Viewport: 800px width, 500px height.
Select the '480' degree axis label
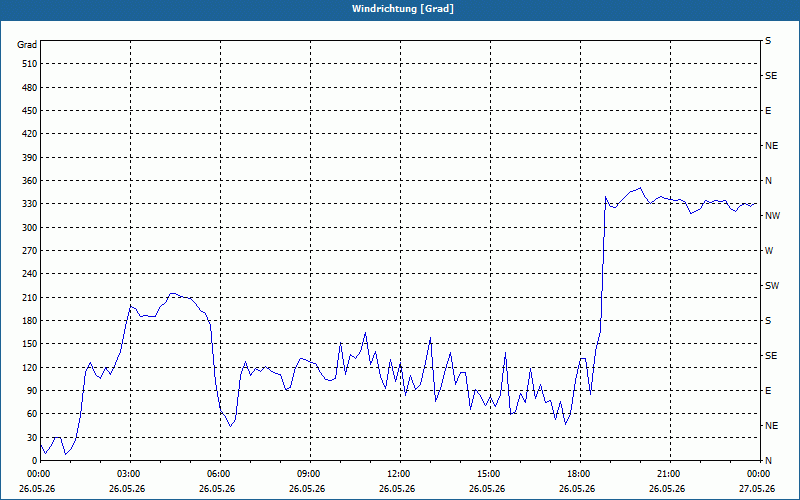[x=30, y=87]
